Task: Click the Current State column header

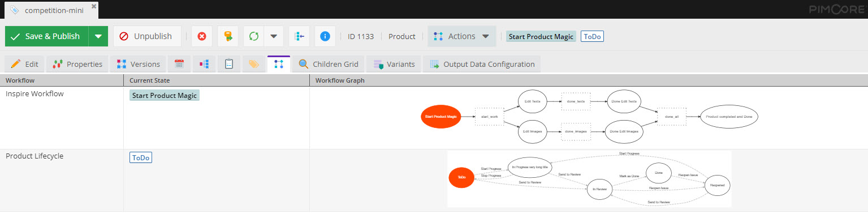Action: [217, 80]
